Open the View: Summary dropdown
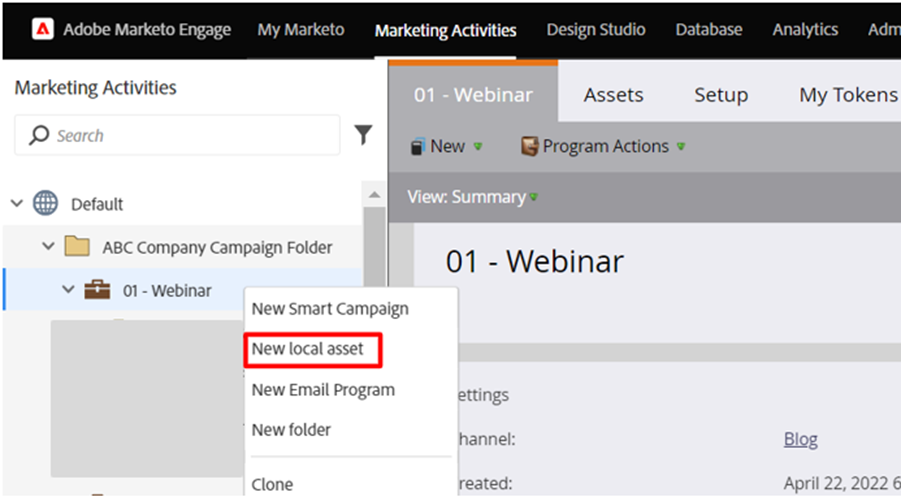 tap(472, 197)
